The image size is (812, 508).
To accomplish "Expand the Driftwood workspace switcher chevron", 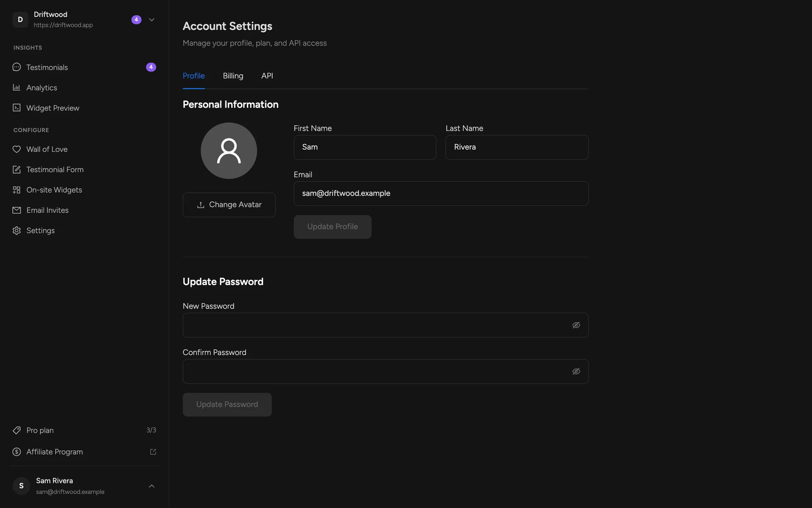I will [x=151, y=19].
